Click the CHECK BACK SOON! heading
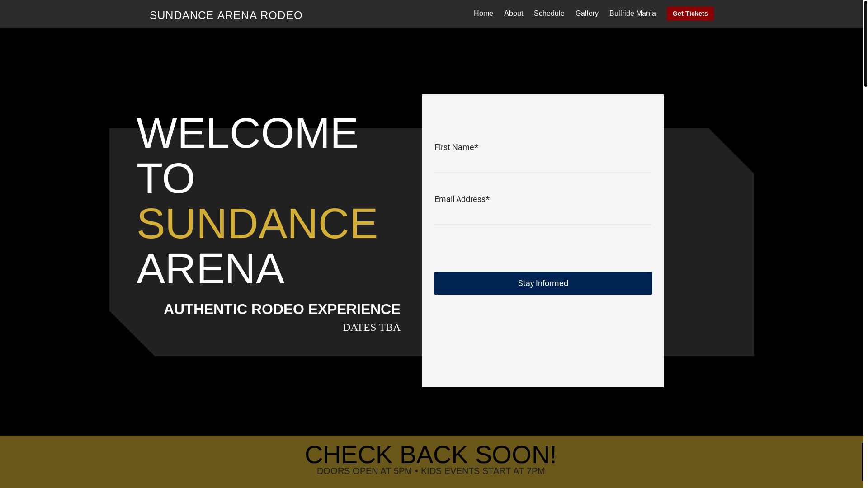Screen dimensions: 868x488 tap(430, 455)
